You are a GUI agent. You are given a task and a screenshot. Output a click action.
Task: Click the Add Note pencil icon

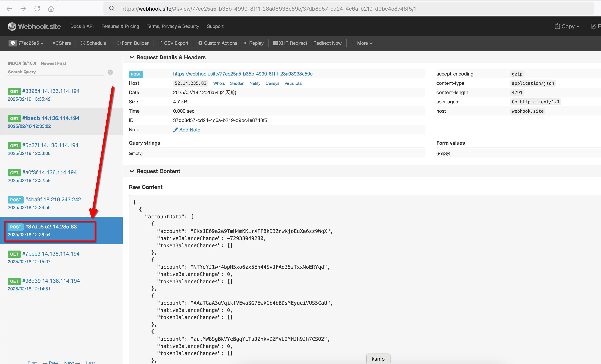pos(175,130)
